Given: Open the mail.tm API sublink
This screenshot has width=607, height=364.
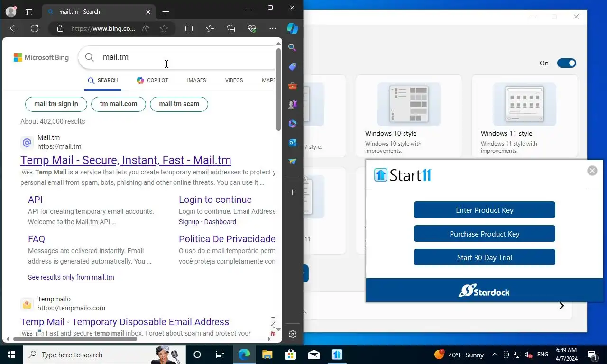Looking at the screenshot, I should click(35, 200).
